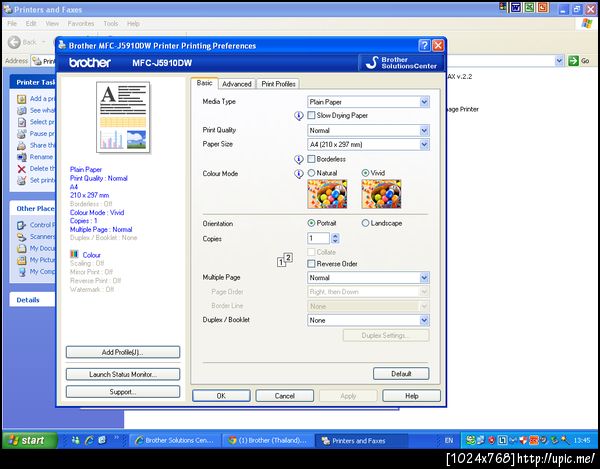Open the File menu in Printers and Faxes
The image size is (600, 469).
coord(12,24)
